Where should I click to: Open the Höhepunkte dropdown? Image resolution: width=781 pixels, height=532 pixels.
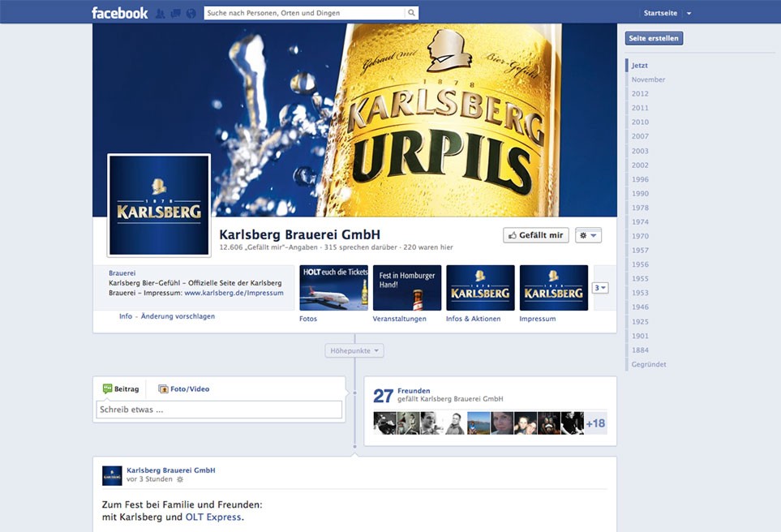coord(354,350)
